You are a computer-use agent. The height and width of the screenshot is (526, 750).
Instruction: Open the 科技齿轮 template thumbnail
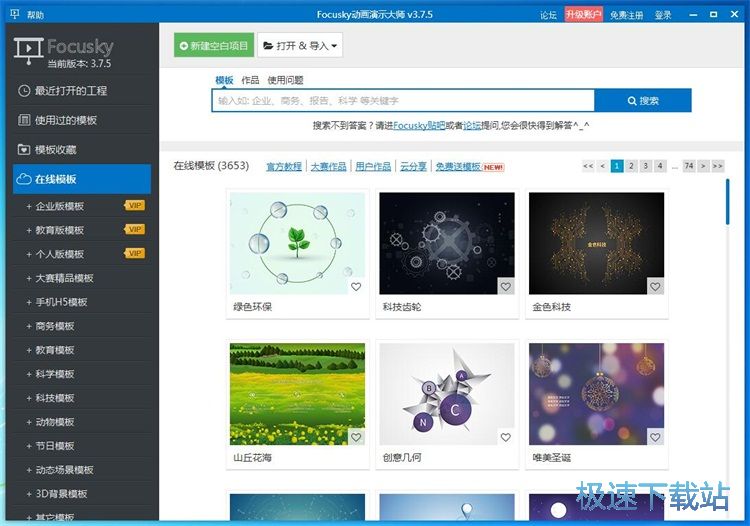pyautogui.click(x=447, y=243)
